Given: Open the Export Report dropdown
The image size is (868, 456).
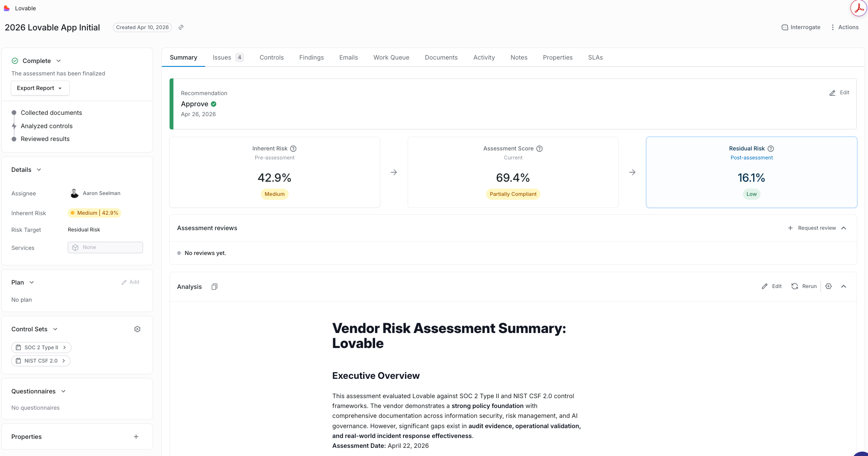Looking at the screenshot, I should tap(40, 88).
